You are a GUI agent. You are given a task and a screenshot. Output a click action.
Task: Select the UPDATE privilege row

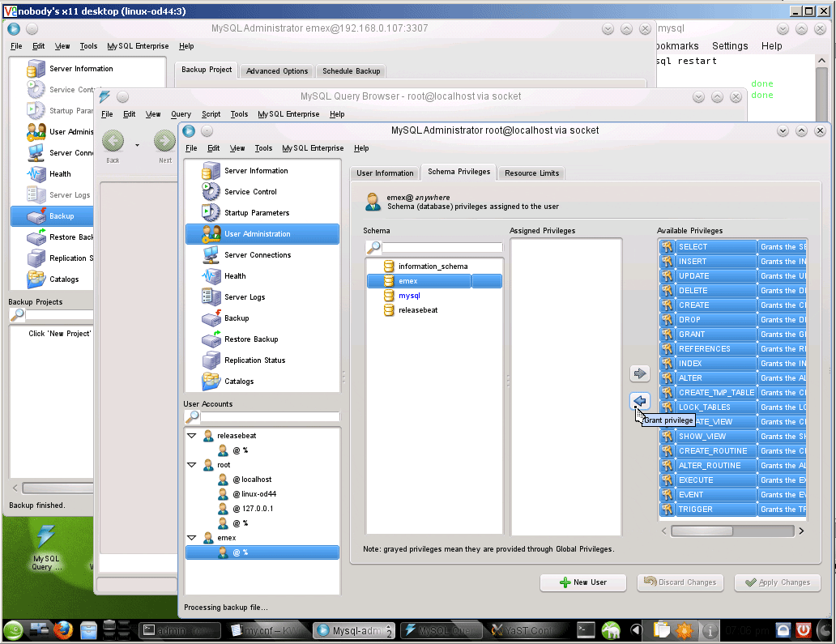(733, 276)
